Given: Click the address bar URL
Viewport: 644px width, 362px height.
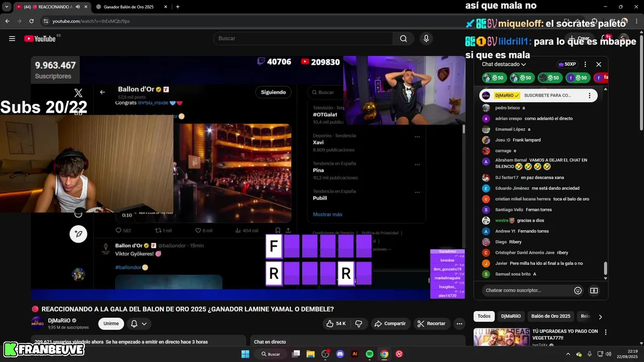Looking at the screenshot, I should (91, 21).
